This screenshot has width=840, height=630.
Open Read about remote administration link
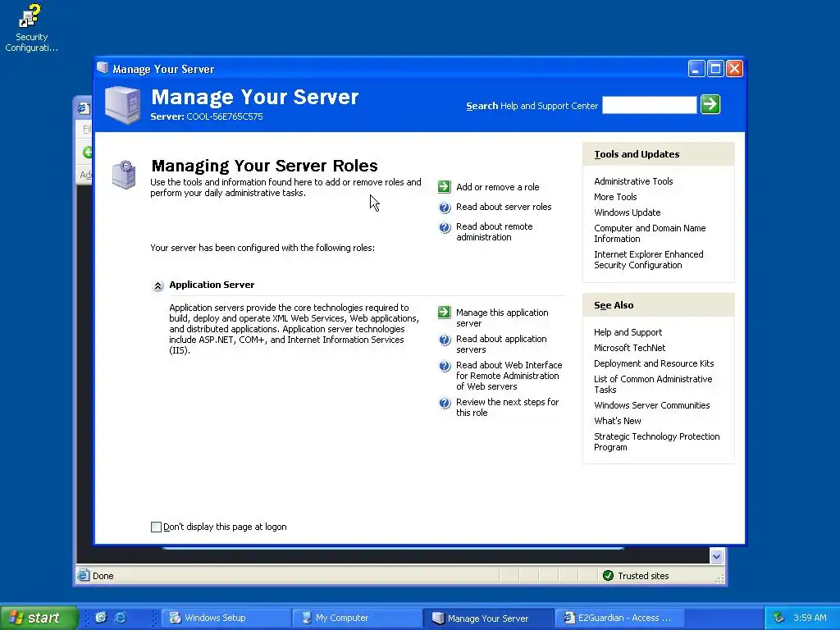[x=495, y=232]
